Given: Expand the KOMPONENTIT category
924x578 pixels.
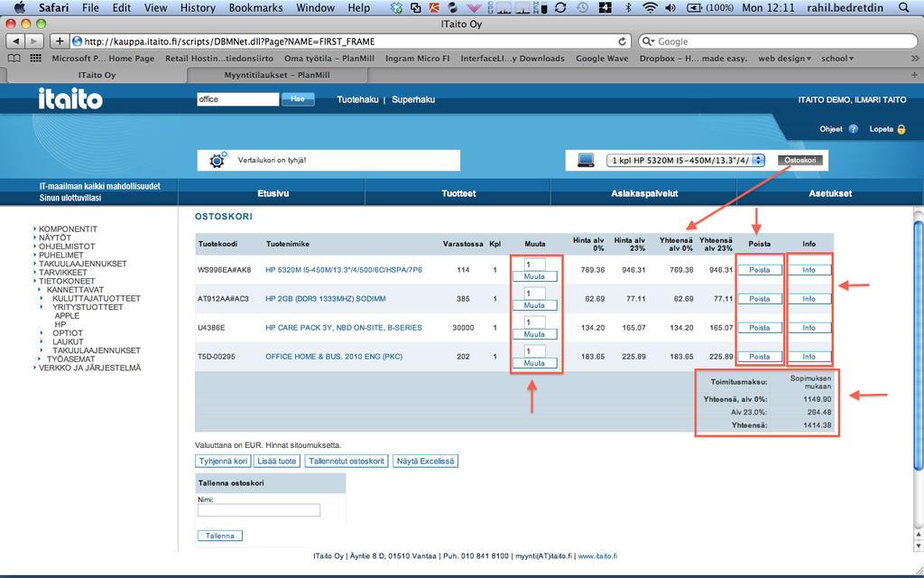Looking at the screenshot, I should [x=68, y=228].
